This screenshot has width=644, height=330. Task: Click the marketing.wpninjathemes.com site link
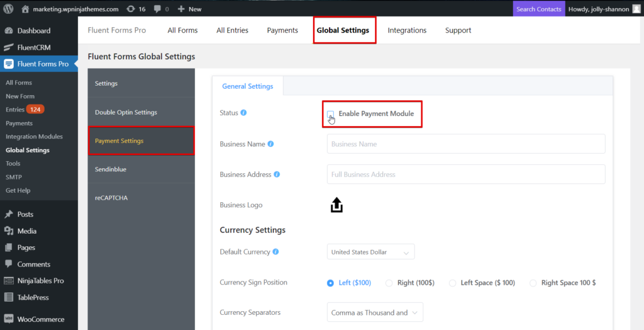[x=75, y=9]
